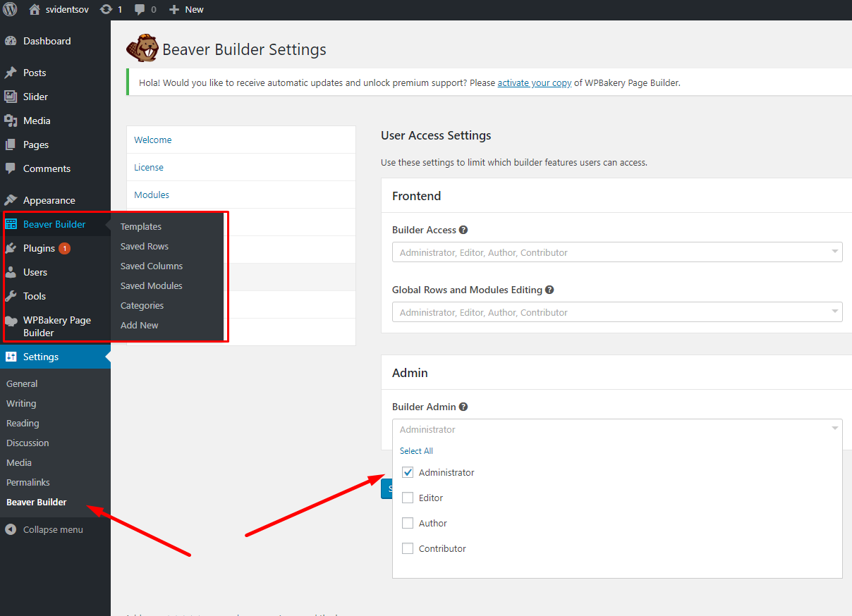Open Saved Columns submenu item
Image resolution: width=852 pixels, height=616 pixels.
click(x=152, y=266)
